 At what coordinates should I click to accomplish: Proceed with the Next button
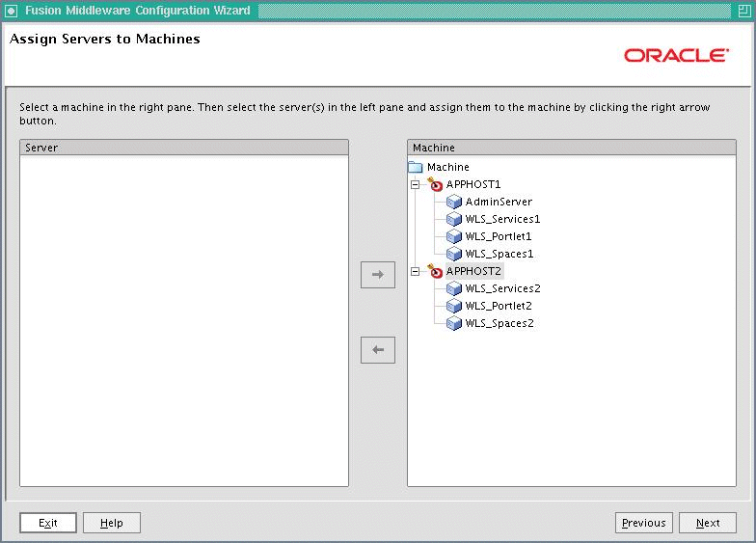click(x=708, y=523)
